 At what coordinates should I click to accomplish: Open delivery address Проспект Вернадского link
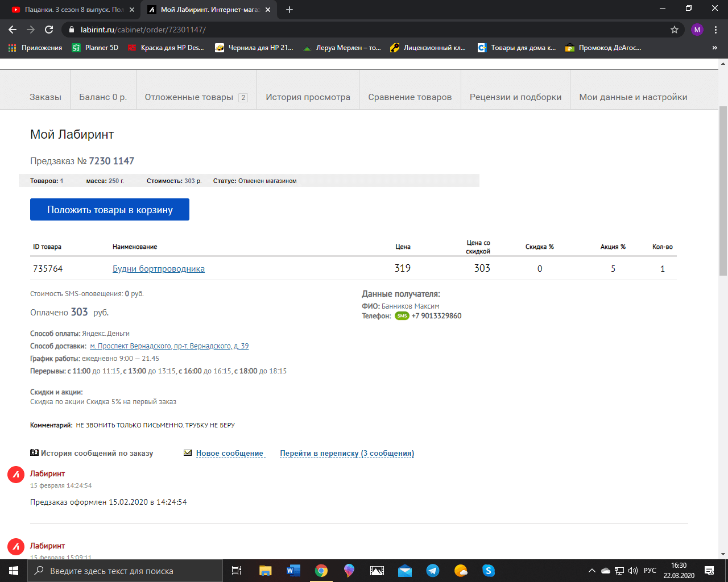tap(169, 346)
